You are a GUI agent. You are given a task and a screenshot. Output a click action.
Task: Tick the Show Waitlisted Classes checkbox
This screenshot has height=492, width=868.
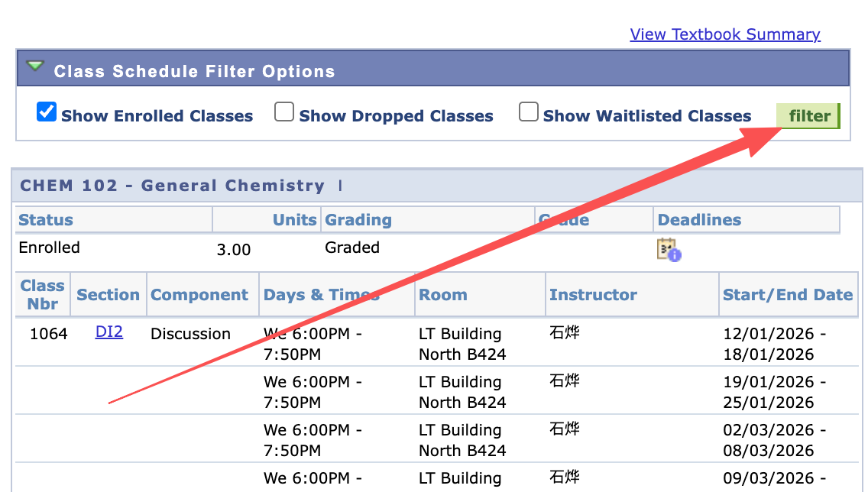[x=528, y=112]
